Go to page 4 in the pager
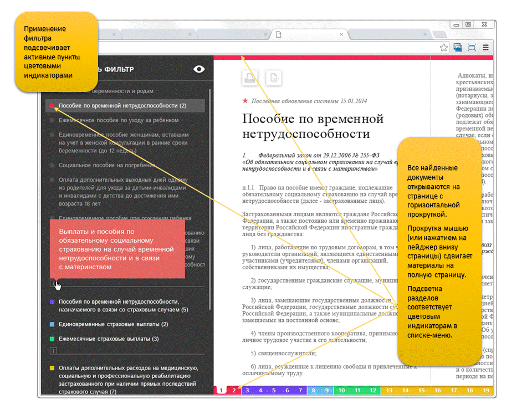Screen dimensions: 532x399 tap(260, 390)
